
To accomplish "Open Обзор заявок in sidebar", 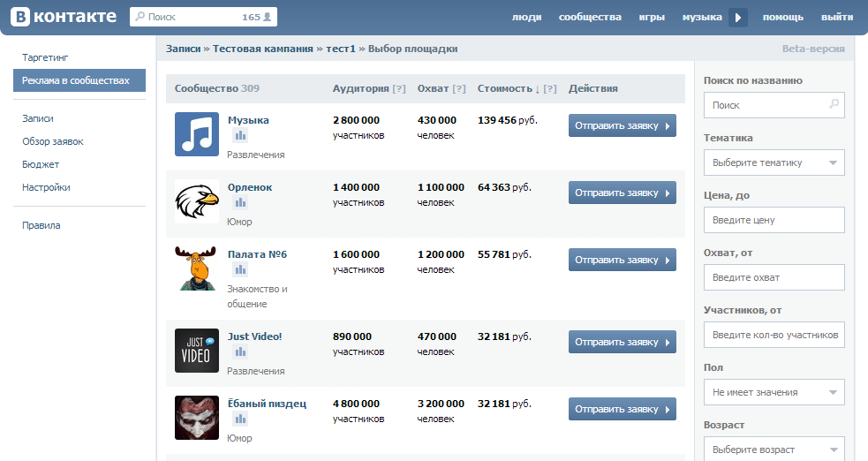I will tap(53, 141).
